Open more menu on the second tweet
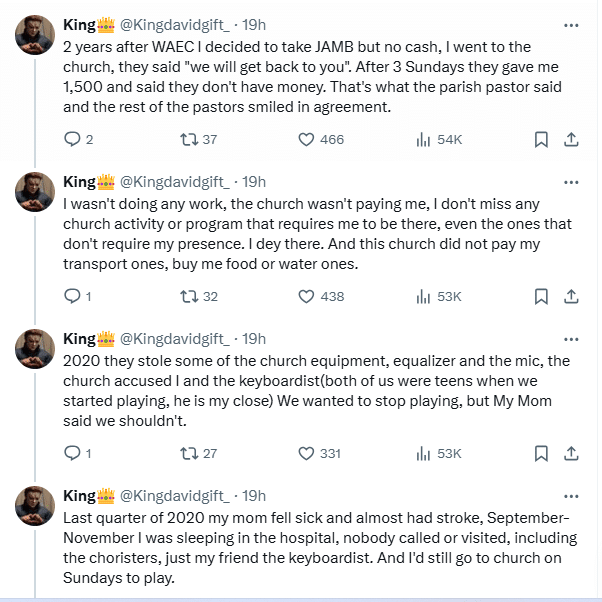The height and width of the screenshot is (602, 602). [x=571, y=181]
